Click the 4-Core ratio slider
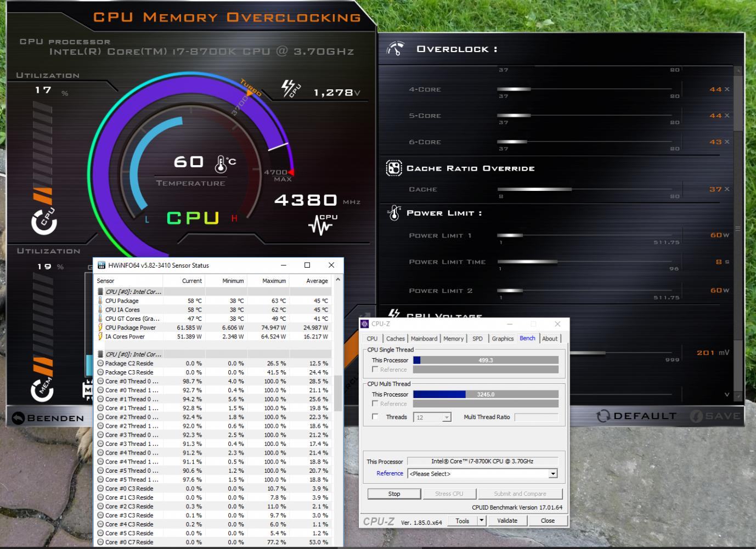This screenshot has width=756, height=549. pyautogui.click(x=584, y=89)
